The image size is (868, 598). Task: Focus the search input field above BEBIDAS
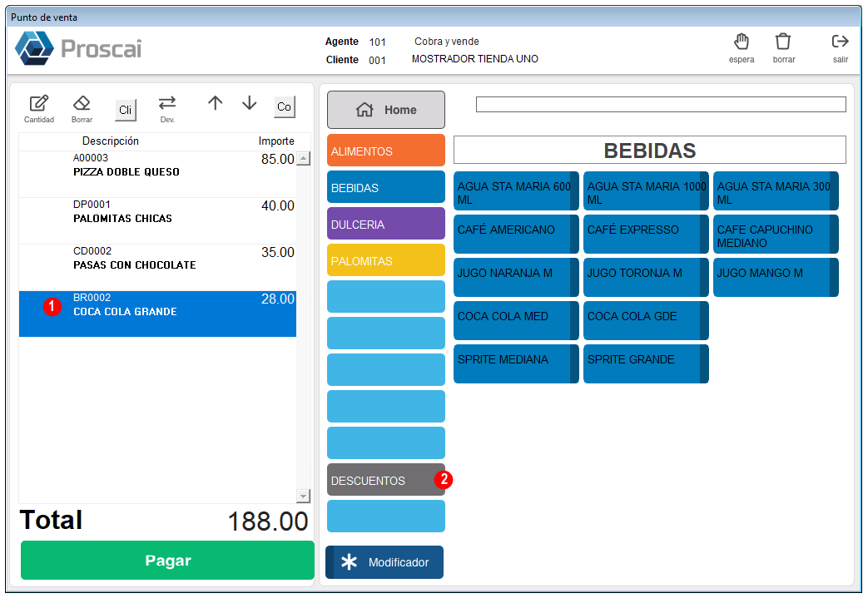pyautogui.click(x=661, y=104)
